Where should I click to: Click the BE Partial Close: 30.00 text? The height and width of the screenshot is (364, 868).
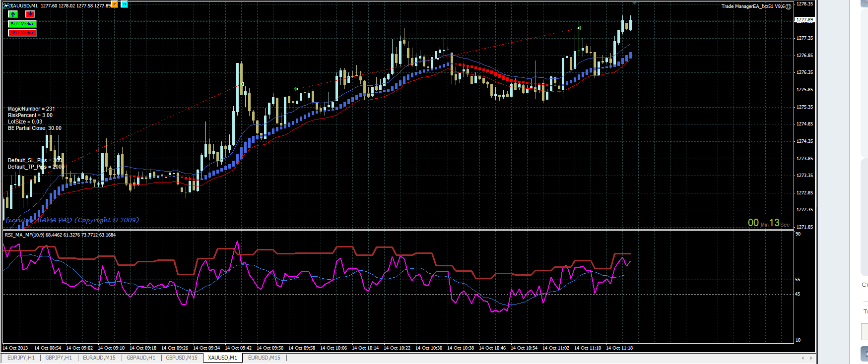35,128
